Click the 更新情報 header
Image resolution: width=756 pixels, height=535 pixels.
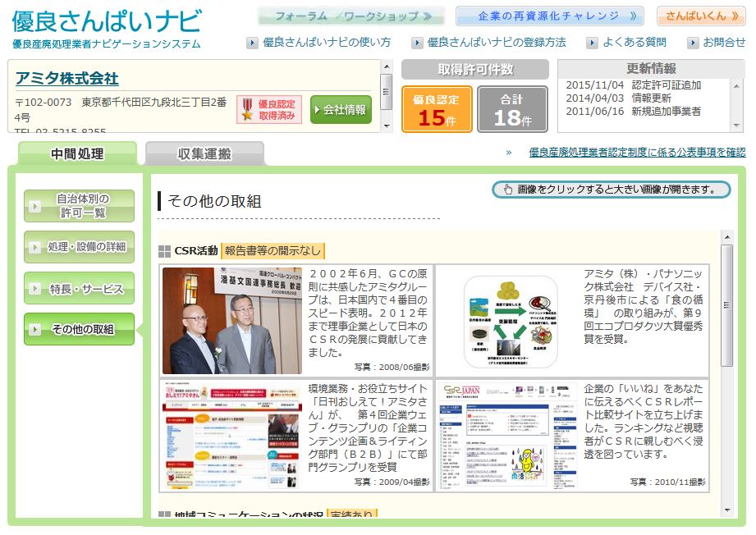point(651,68)
